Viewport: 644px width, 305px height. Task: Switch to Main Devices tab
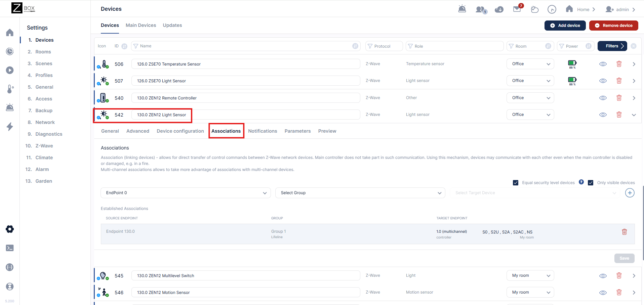(141, 25)
